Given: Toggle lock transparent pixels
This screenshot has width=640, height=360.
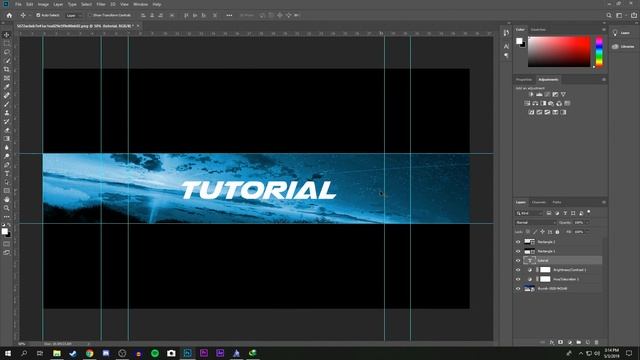Looking at the screenshot, I should (x=528, y=232).
